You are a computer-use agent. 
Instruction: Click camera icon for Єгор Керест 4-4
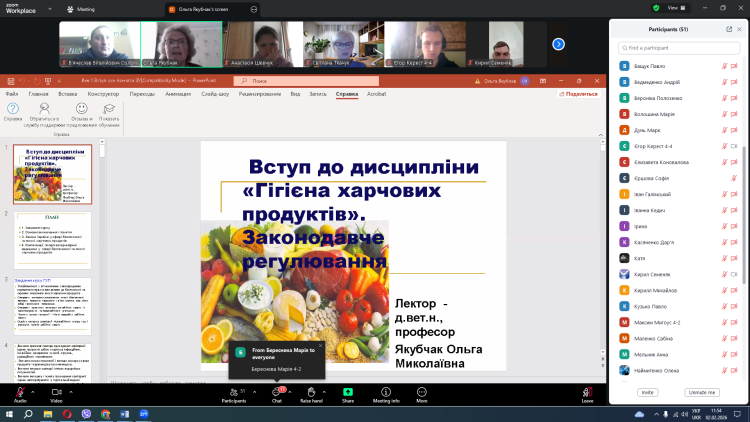734,146
